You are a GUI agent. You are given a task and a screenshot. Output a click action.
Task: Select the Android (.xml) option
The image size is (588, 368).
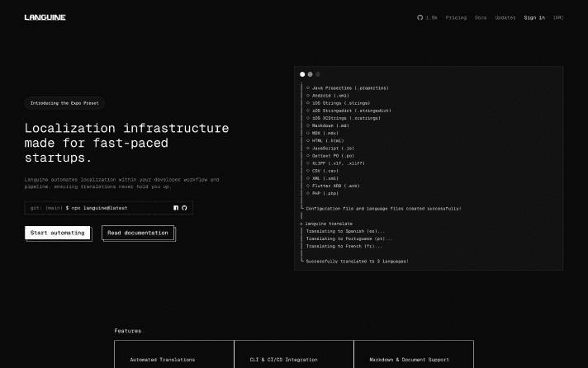328,96
